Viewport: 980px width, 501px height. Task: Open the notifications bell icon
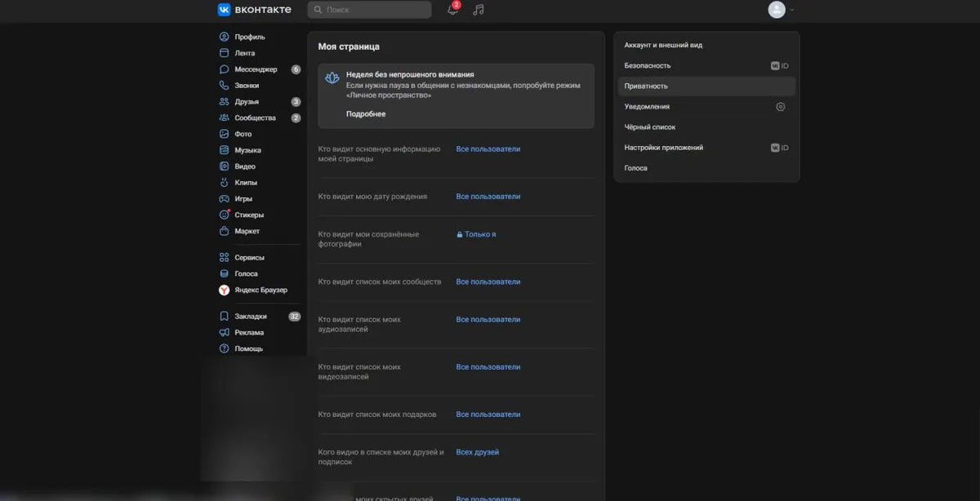click(x=452, y=10)
